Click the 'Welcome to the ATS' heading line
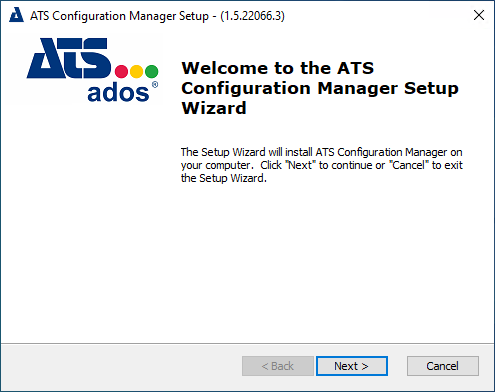The image size is (495, 392). click(278, 68)
